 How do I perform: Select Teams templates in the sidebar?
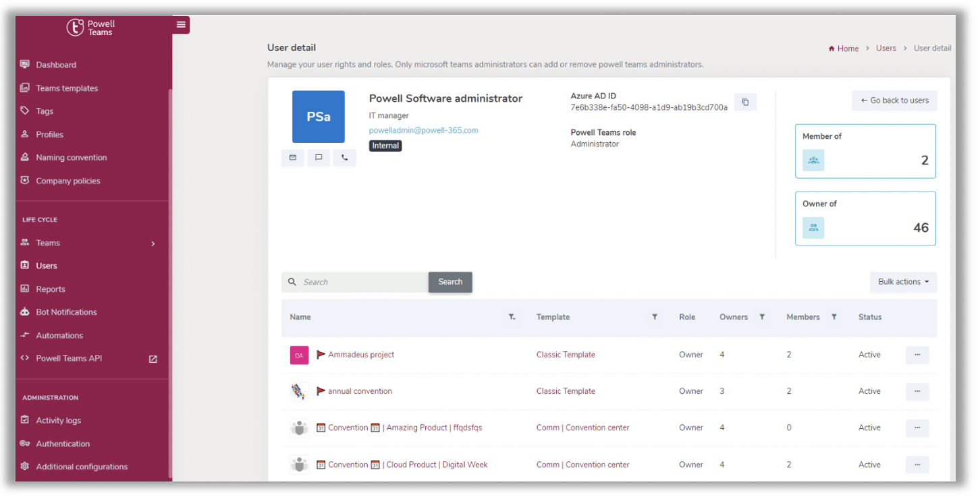coord(65,88)
